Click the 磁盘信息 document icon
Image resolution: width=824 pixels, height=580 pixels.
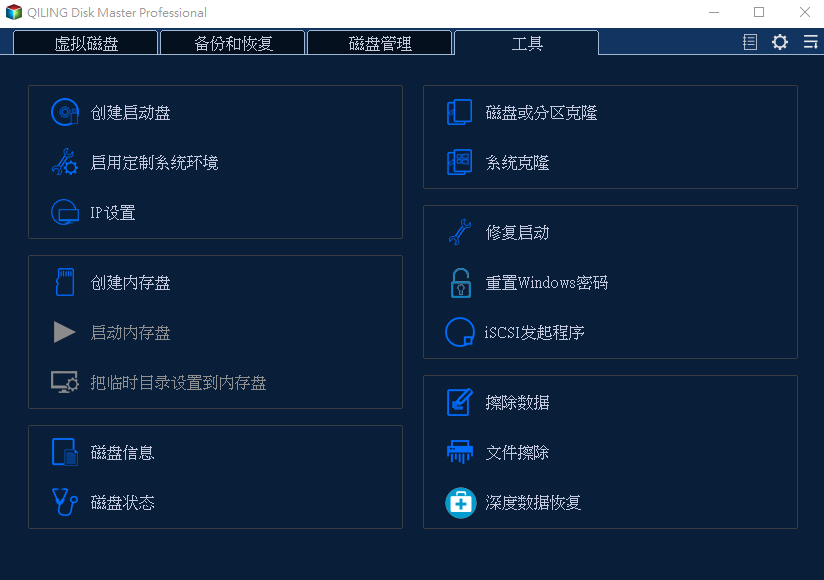click(65, 452)
